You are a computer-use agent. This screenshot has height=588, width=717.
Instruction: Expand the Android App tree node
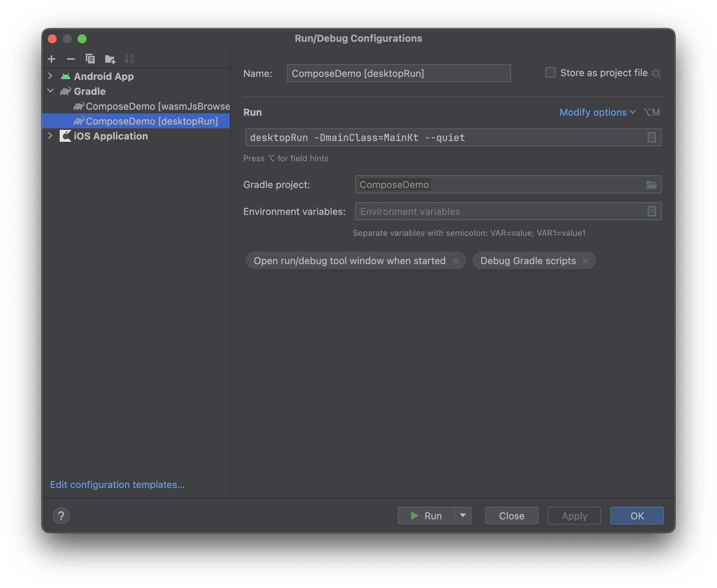click(x=50, y=76)
